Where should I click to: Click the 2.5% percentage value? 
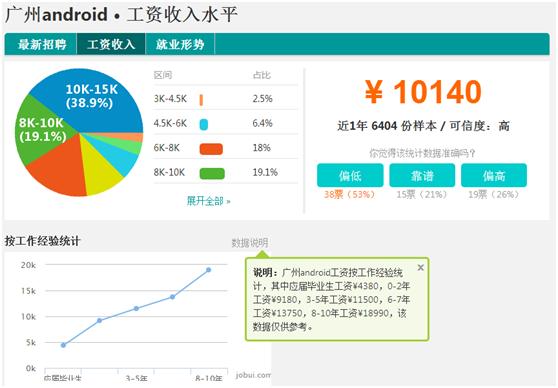click(x=263, y=99)
